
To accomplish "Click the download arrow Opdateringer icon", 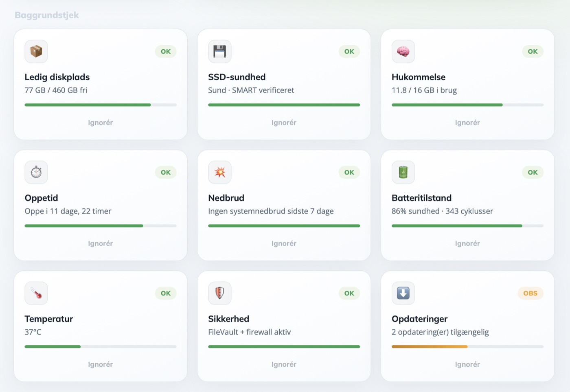I will [403, 293].
